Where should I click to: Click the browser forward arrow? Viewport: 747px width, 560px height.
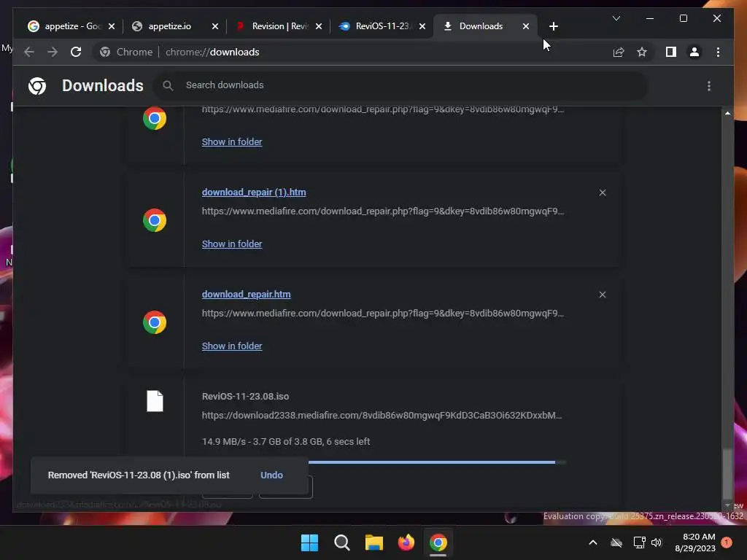pos(53,52)
